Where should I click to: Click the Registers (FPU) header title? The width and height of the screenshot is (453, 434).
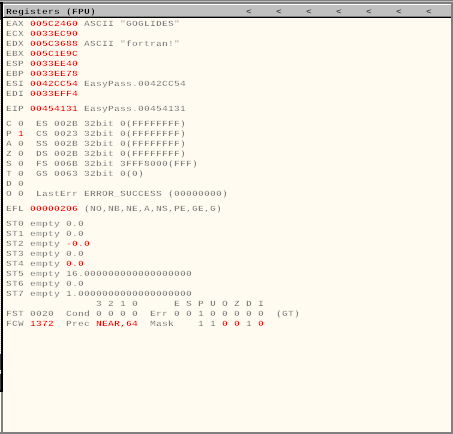click(51, 12)
